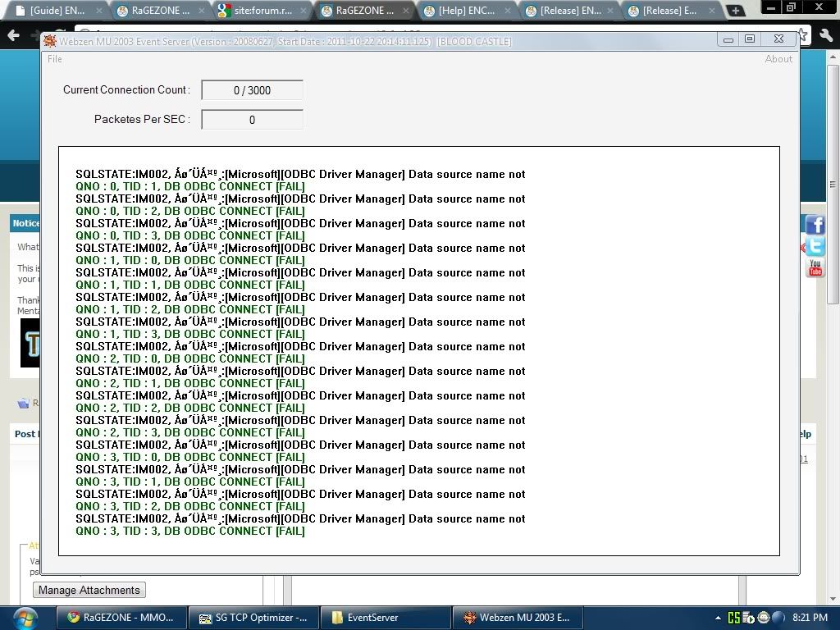Show hidden system tray icons
840x630 pixels.
pos(719,619)
